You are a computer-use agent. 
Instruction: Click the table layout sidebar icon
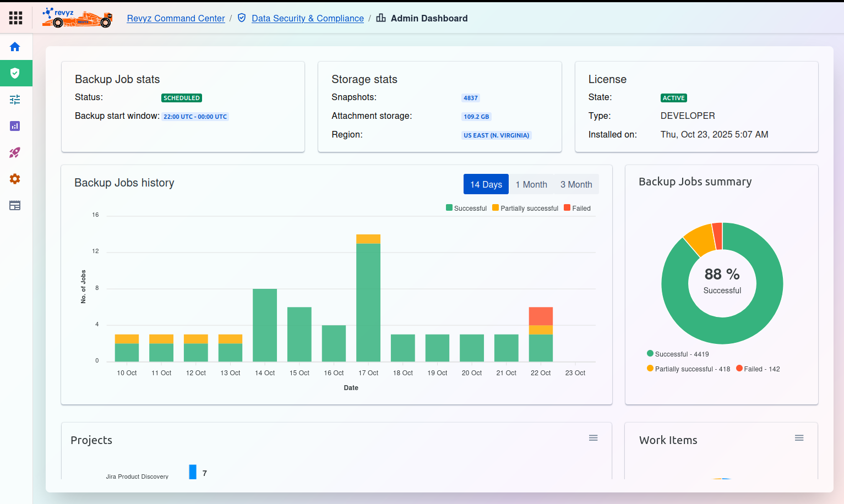click(x=15, y=205)
